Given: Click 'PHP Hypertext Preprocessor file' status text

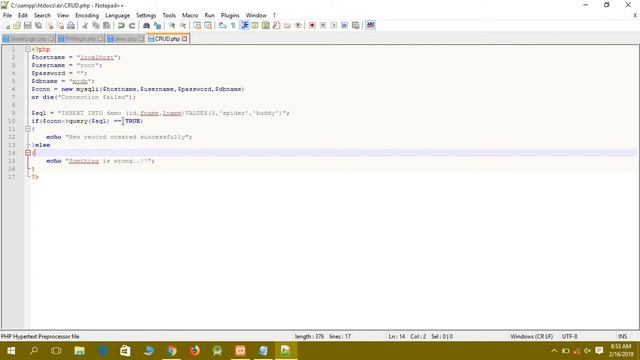Looking at the screenshot, I should pos(40,336).
